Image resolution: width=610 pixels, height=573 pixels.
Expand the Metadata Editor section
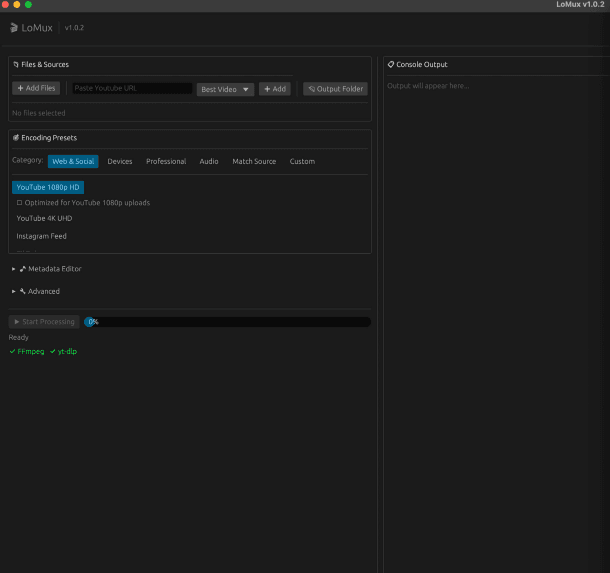14,269
